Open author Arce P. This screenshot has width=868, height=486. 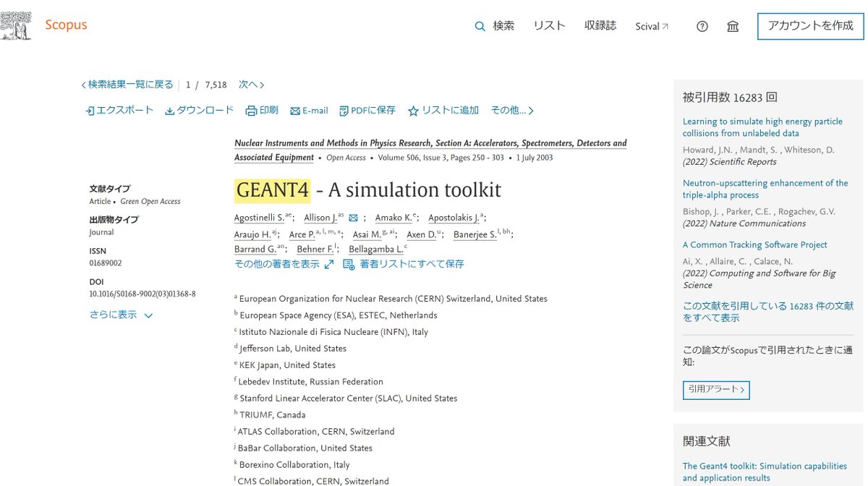(x=302, y=235)
